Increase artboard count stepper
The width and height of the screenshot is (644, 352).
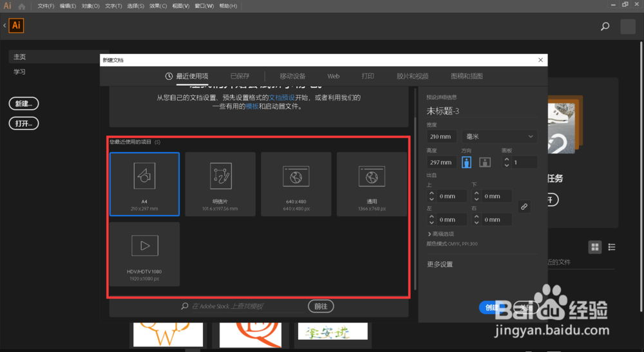pos(506,159)
